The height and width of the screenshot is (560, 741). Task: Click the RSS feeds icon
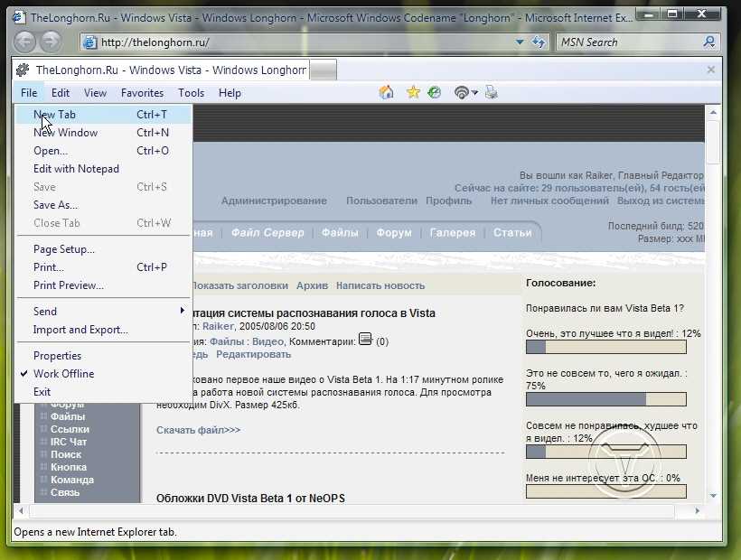[461, 92]
